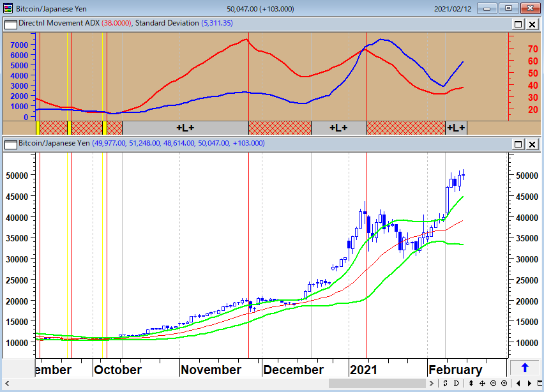
Task: Click the middle +L+ signal segment
Action: click(x=339, y=128)
